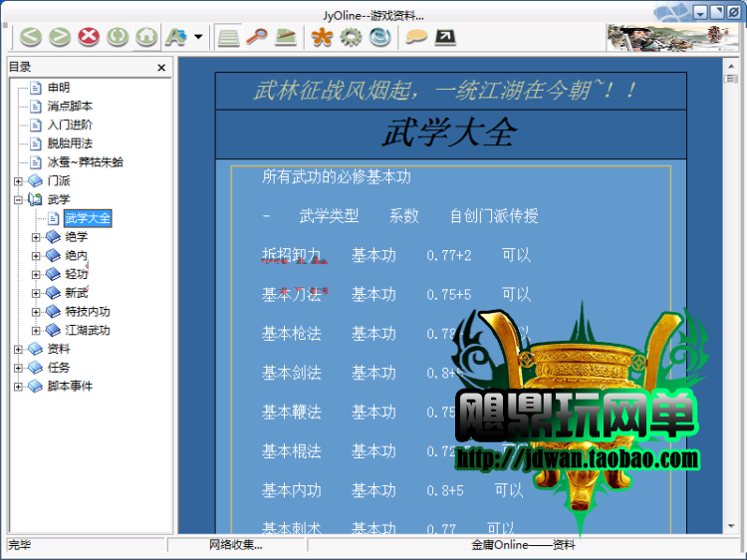Viewport: 747px width, 560px height.
Task: Expand the 门派 tree node
Action: tap(18, 181)
